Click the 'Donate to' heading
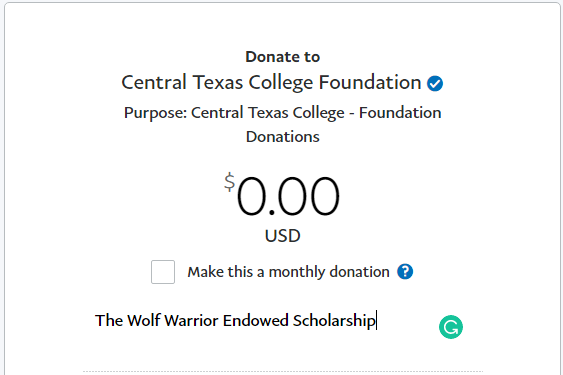563x375 pixels. (283, 57)
